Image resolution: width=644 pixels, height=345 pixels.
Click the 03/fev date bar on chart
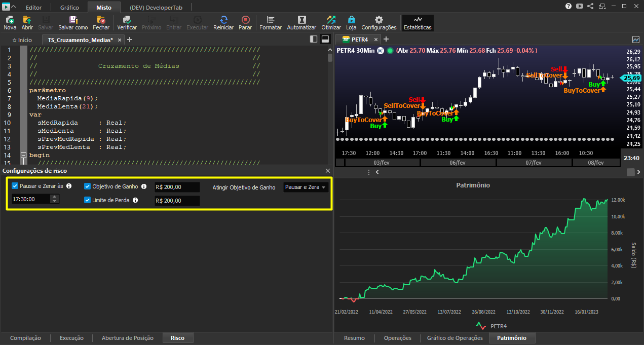(x=381, y=163)
